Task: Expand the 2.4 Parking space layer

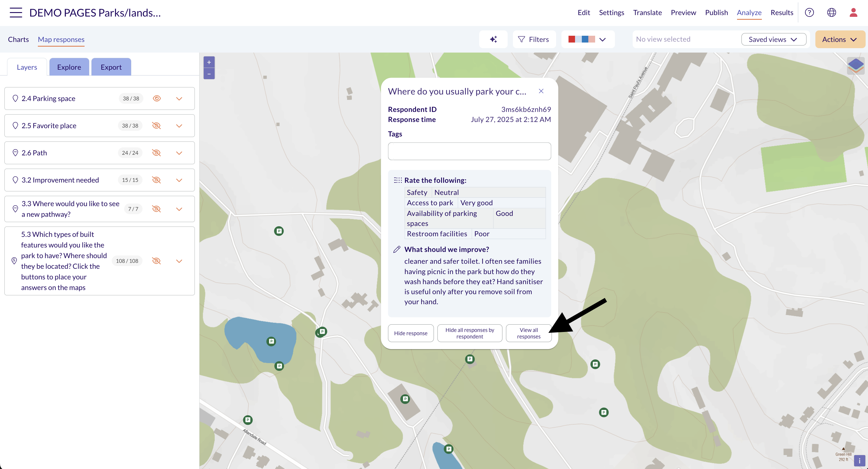Action: pos(179,99)
